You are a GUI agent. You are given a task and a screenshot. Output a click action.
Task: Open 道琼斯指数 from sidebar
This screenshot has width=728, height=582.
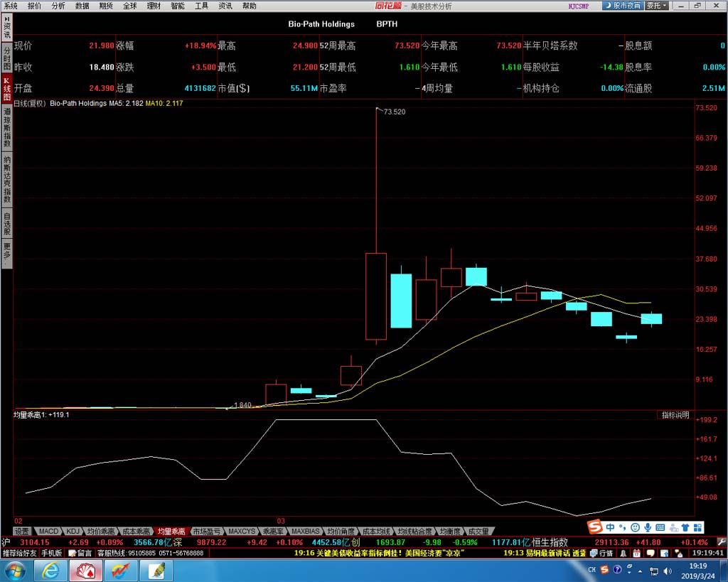7,127
